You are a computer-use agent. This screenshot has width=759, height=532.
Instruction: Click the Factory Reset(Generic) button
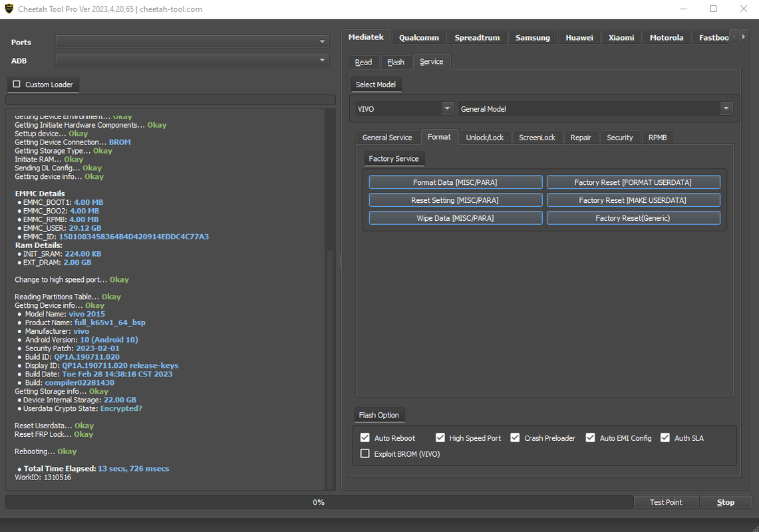coord(633,218)
